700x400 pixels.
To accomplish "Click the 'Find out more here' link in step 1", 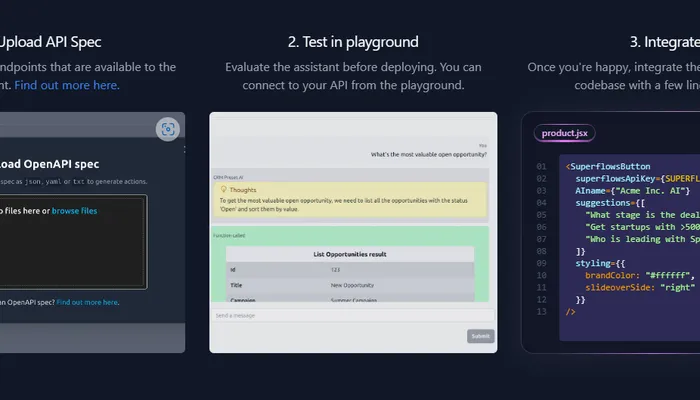I will [66, 85].
